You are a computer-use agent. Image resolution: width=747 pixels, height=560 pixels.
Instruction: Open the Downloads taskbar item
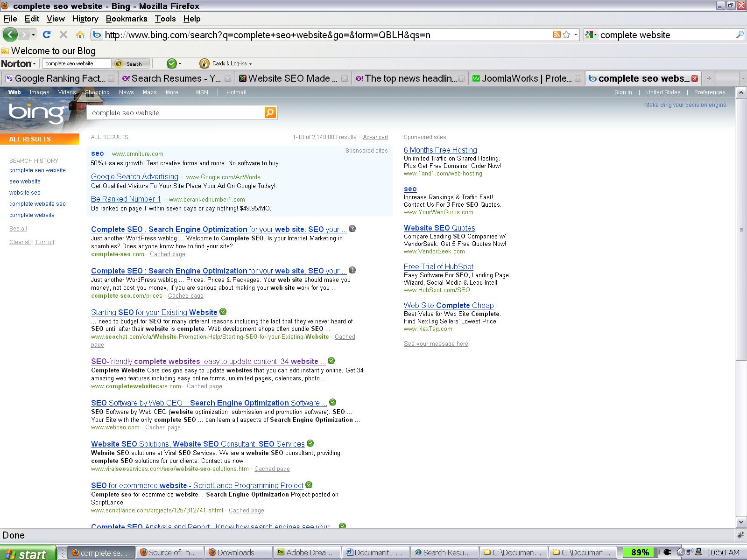click(239, 553)
